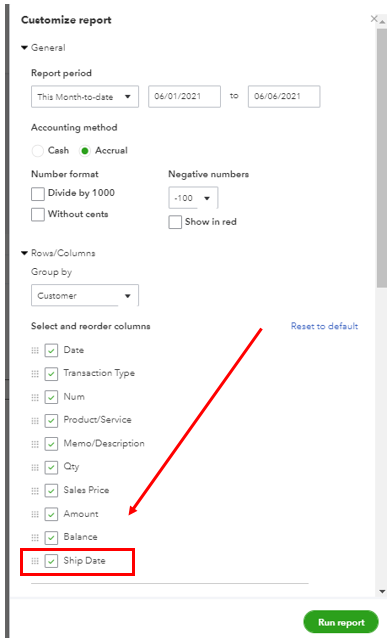The height and width of the screenshot is (638, 391).
Task: Uncheck the Ship Date column checkbox
Action: click(51, 561)
